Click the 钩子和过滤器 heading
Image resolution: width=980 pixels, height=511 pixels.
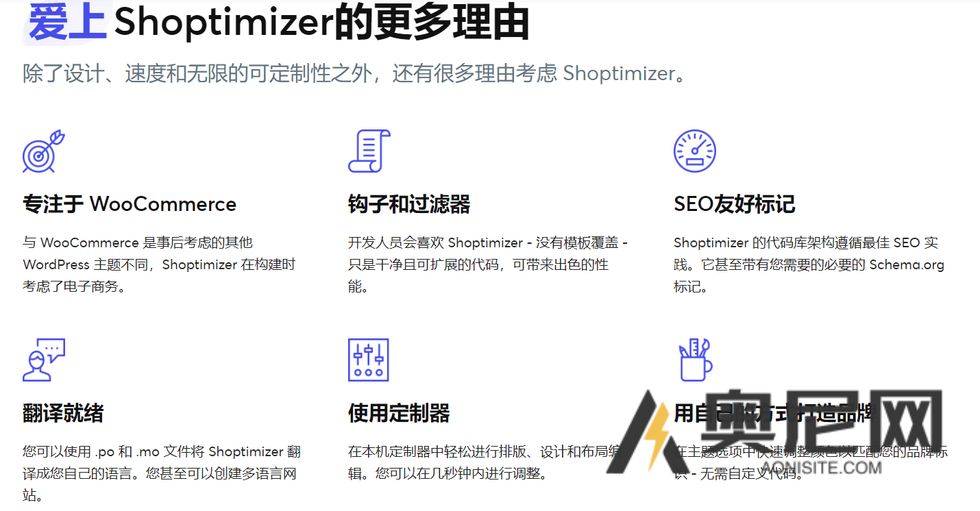coord(409,204)
